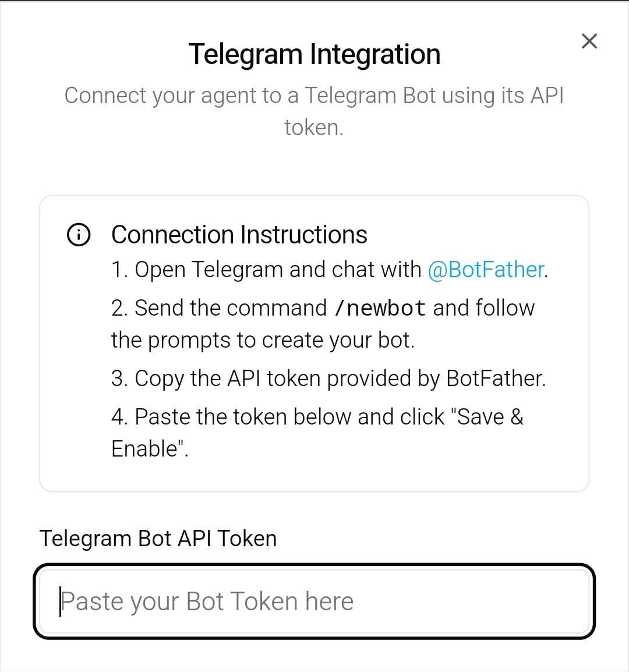Click the "Telegram Integration" title
This screenshot has width=629, height=672.
(x=314, y=55)
